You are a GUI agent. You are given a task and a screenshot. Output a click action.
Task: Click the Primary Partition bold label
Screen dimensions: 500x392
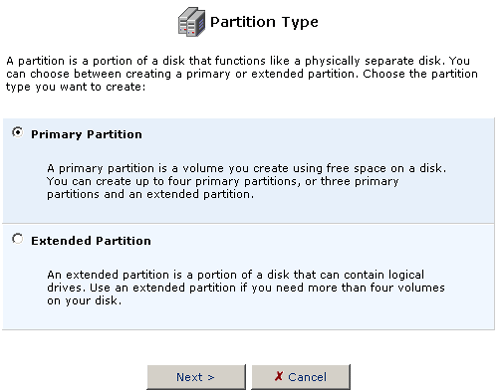pyautogui.click(x=87, y=134)
